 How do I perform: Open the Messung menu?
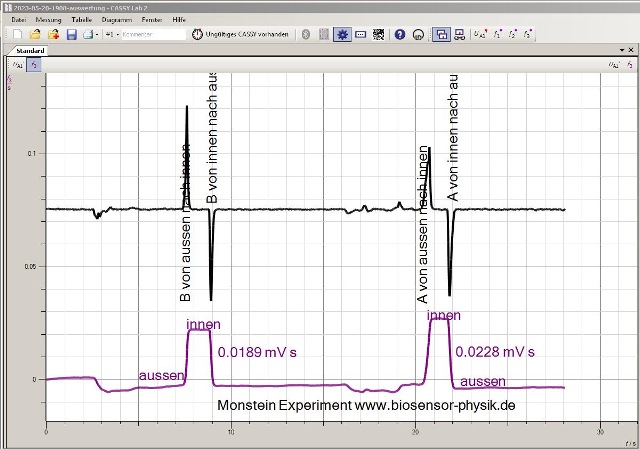(47, 20)
